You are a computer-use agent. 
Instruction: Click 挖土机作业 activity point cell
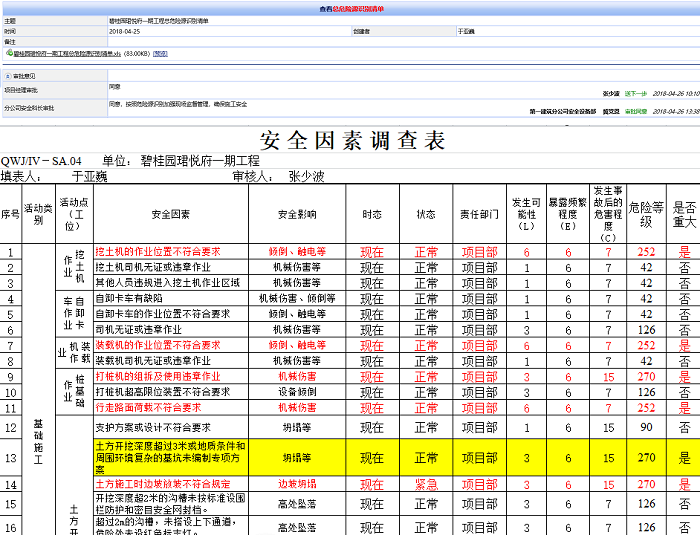(74, 267)
